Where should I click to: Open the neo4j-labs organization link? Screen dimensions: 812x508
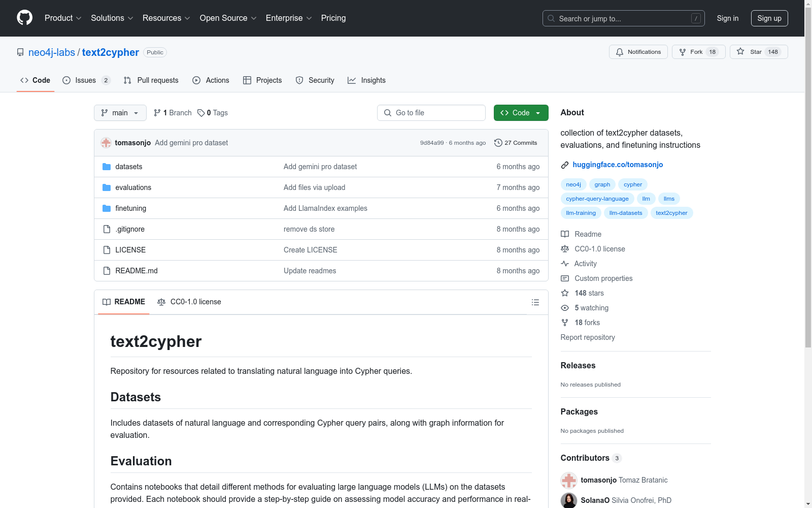[x=52, y=52]
